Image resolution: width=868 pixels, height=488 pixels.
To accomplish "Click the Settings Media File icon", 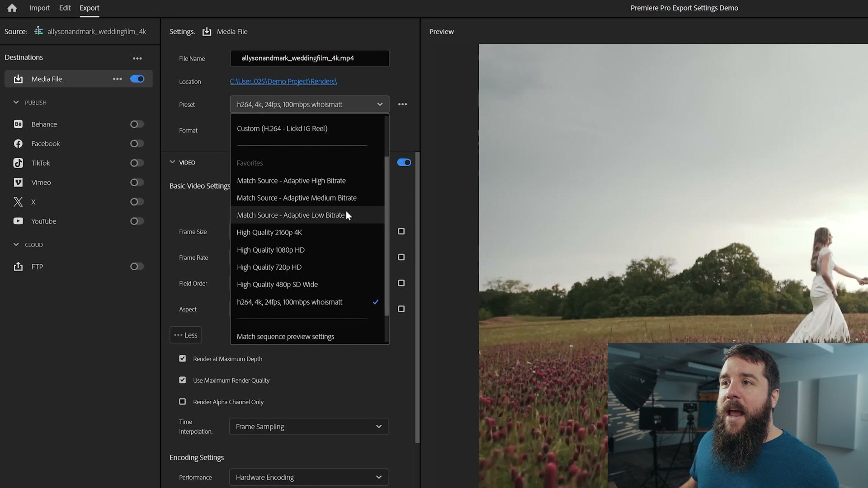I will click(x=207, y=32).
